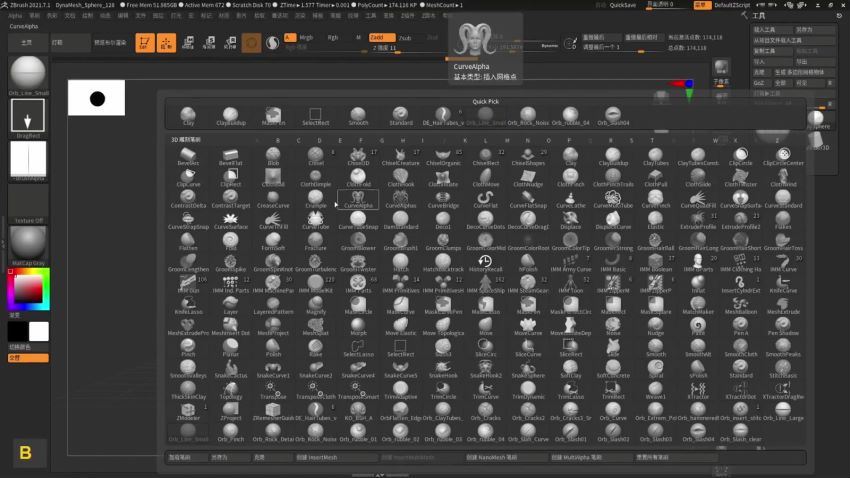
Task: Choose the ZRemesherGuide brush
Action: click(273, 411)
